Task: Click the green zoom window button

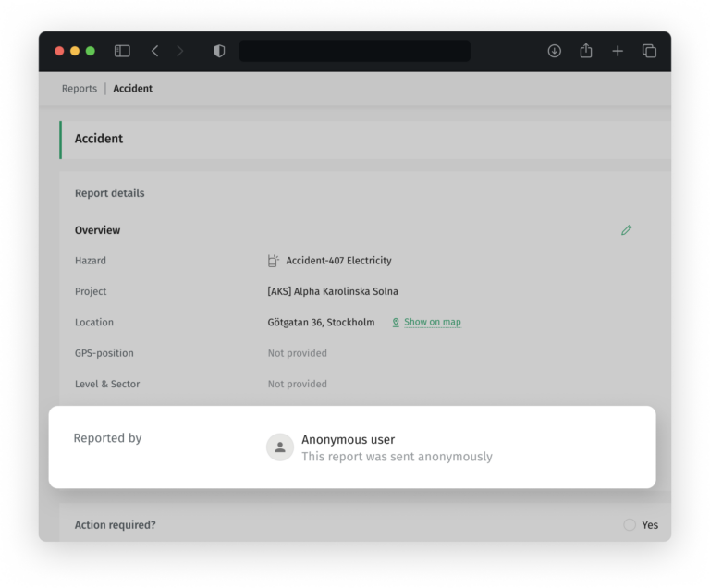Action: tap(91, 51)
